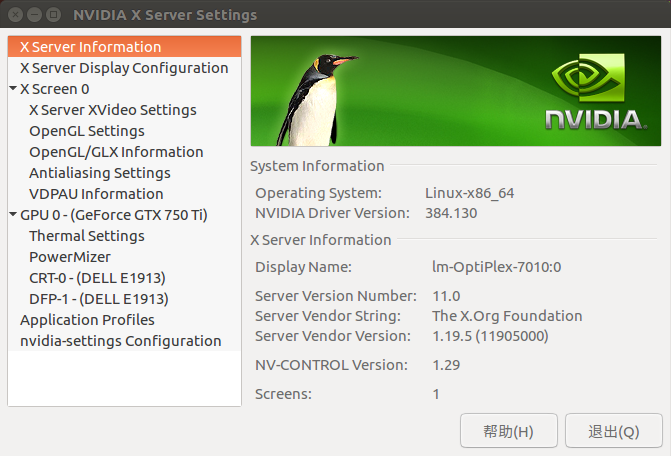This screenshot has width=671, height=456.
Task: Click the Screens count value 1
Action: 436,394
